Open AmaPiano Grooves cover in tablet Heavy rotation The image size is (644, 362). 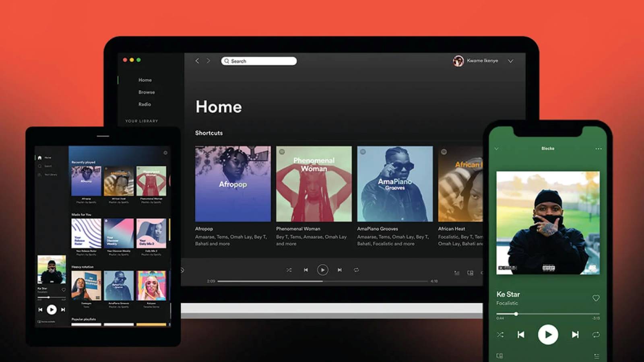pyautogui.click(x=119, y=286)
